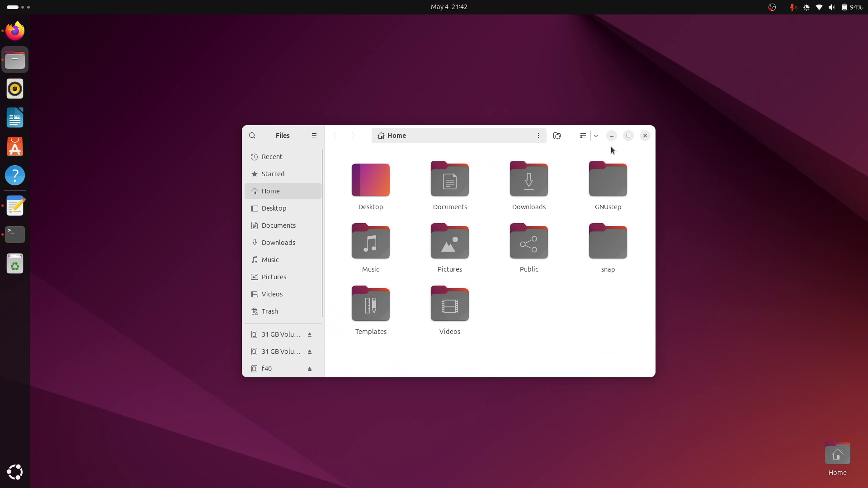Click the volume icon in the top bar
Viewport: 868px width, 488px height.
[x=831, y=7]
